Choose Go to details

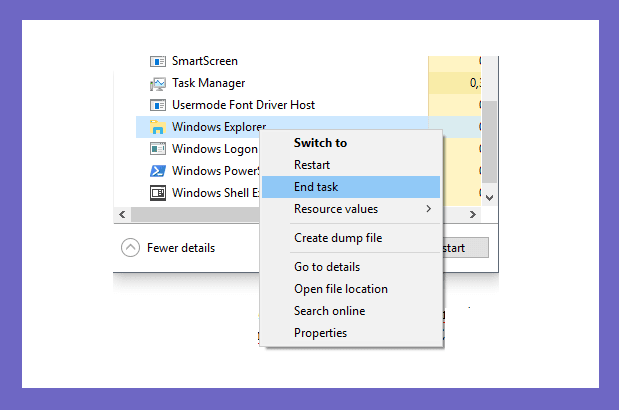pos(351,267)
